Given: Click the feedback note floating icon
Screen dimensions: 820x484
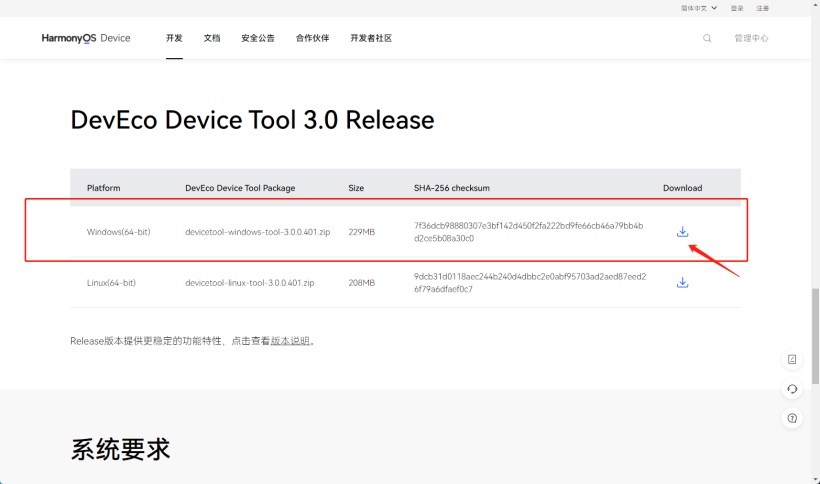Looking at the screenshot, I should [792, 359].
